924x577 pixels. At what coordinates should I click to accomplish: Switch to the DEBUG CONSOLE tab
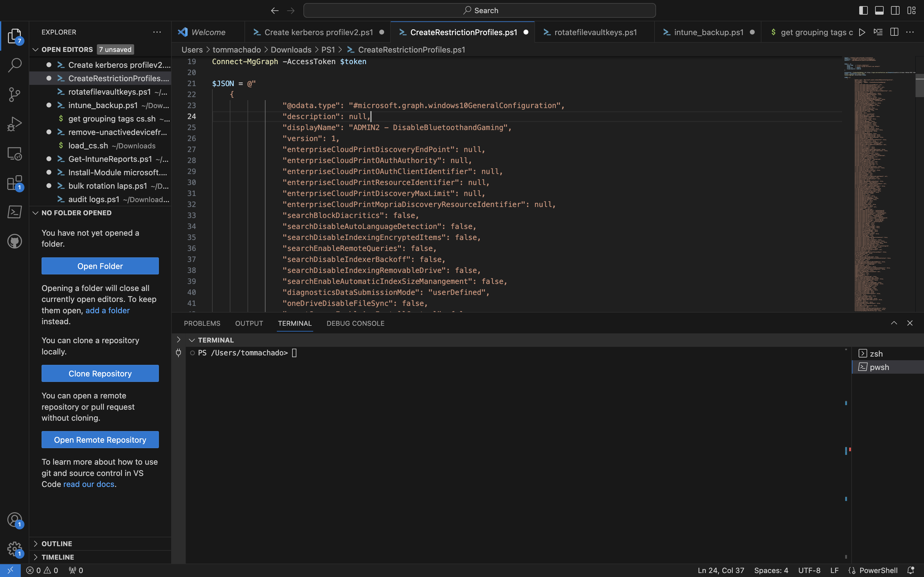pyautogui.click(x=355, y=323)
